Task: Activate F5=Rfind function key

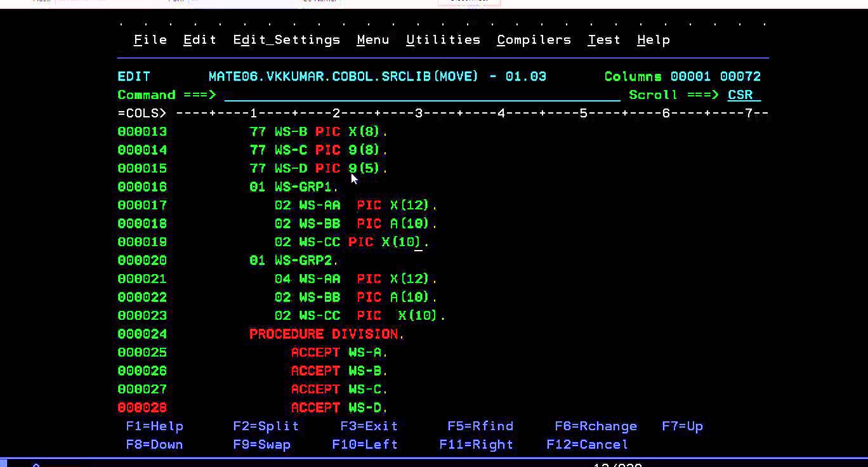Action: (x=480, y=426)
